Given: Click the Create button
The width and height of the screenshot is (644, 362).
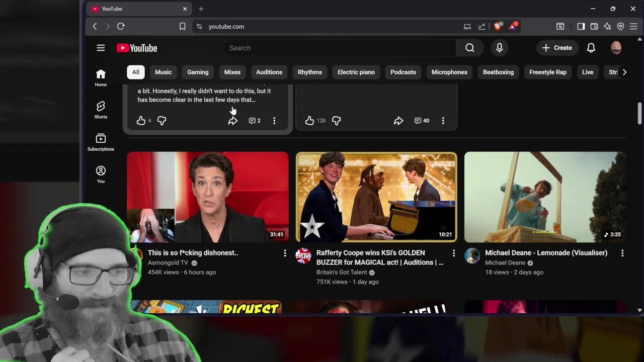Looking at the screenshot, I should [557, 48].
